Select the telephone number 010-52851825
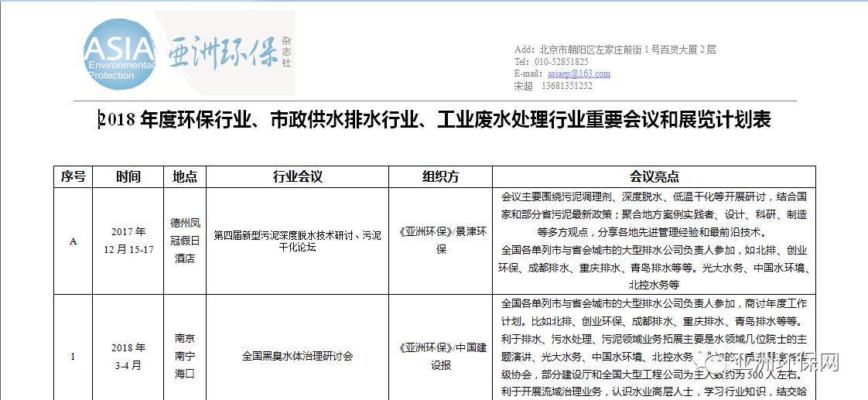The height and width of the screenshot is (400, 868). (562, 62)
